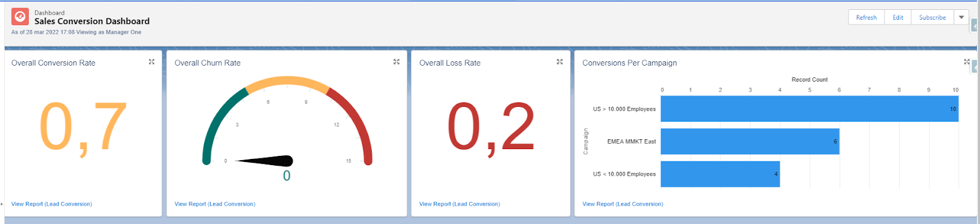Click the Overall Churn Rate title
This screenshot has width=980, height=224.
[208, 63]
